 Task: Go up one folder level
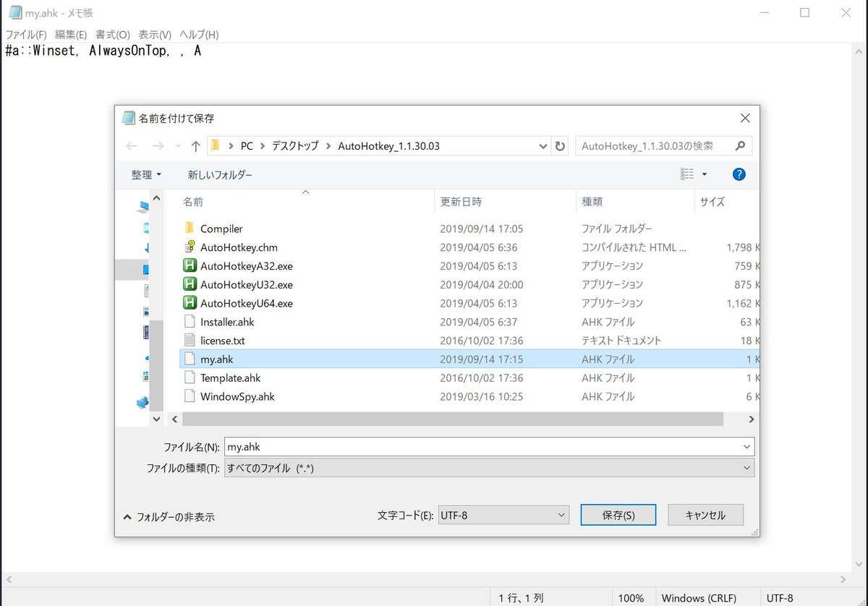coord(195,146)
